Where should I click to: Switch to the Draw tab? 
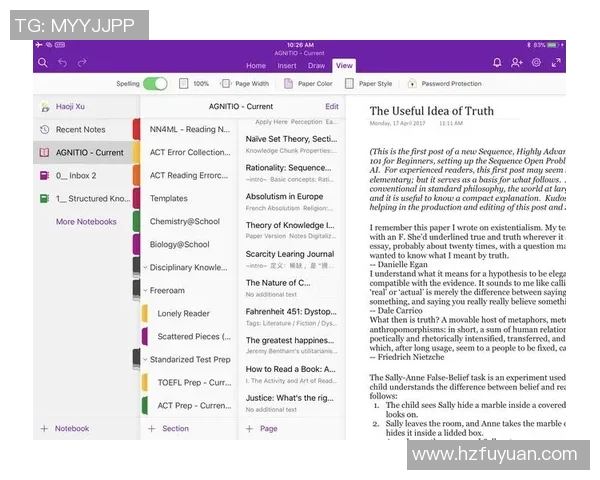pyautogui.click(x=316, y=66)
